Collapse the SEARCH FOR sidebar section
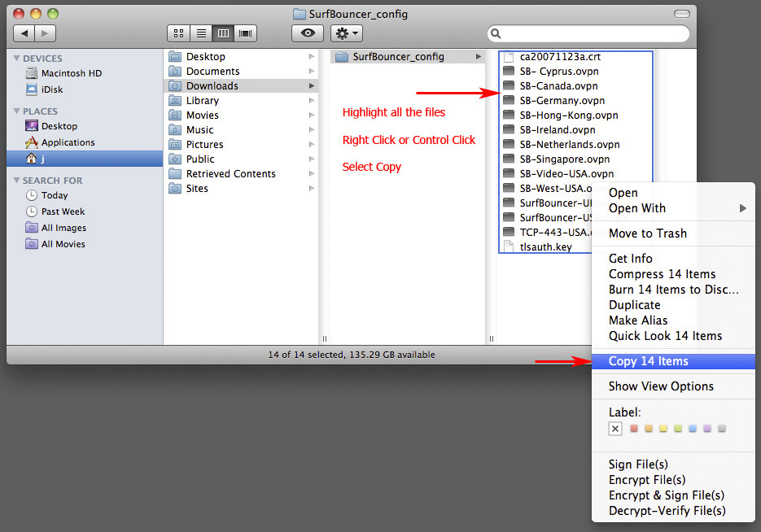 pyautogui.click(x=17, y=181)
